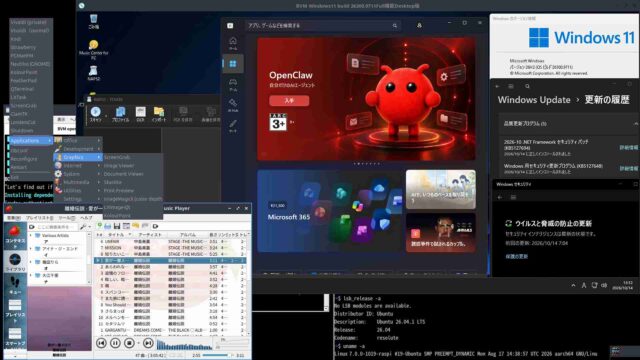The image size is (640, 360).
Task: Expand the Applications submenu entry
Action: point(30,140)
